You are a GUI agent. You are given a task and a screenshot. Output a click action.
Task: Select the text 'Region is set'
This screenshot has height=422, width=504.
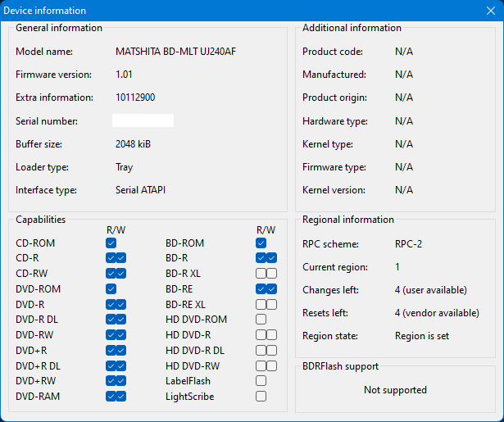click(422, 336)
